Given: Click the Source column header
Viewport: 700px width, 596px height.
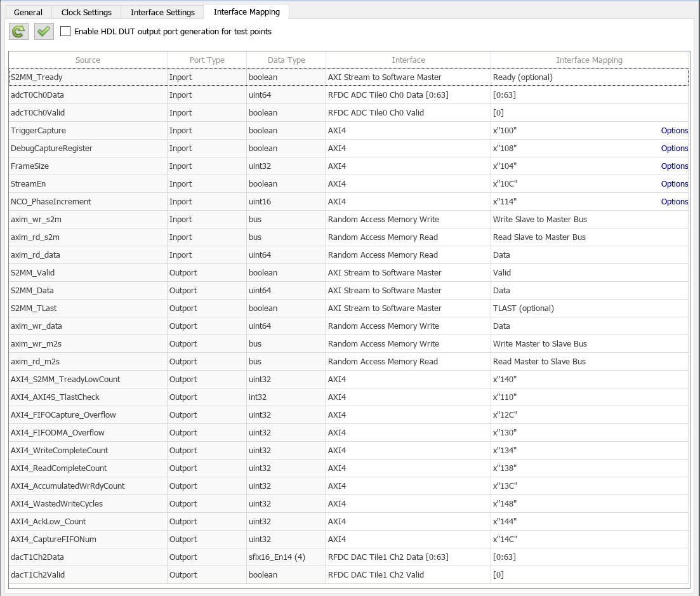Looking at the screenshot, I should [88, 60].
